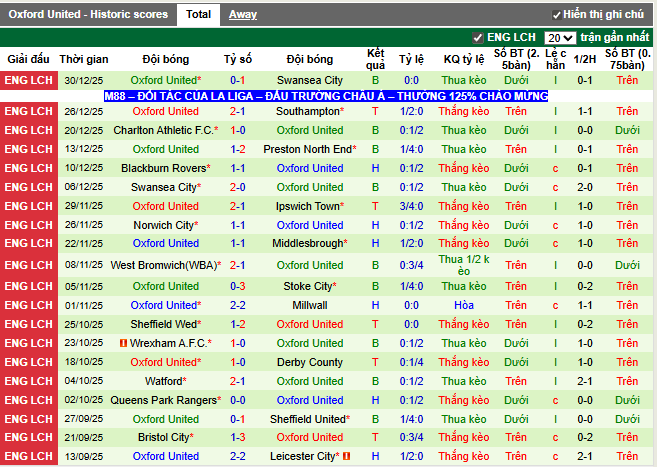Screen dimensions: 657x467
Task: Click the 0-3 score against Stoke City
Action: pos(238,286)
